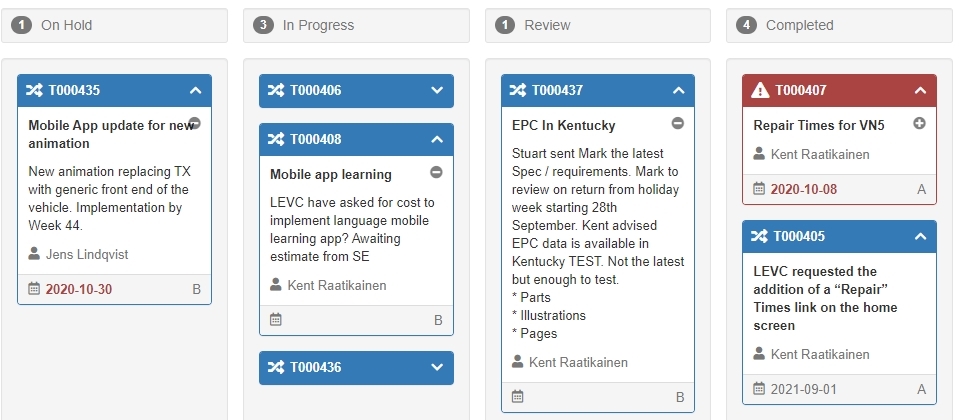Viewport: 962px width, 420px height.
Task: Click calendar icon beside 2020-10-30 date
Action: pos(34,289)
